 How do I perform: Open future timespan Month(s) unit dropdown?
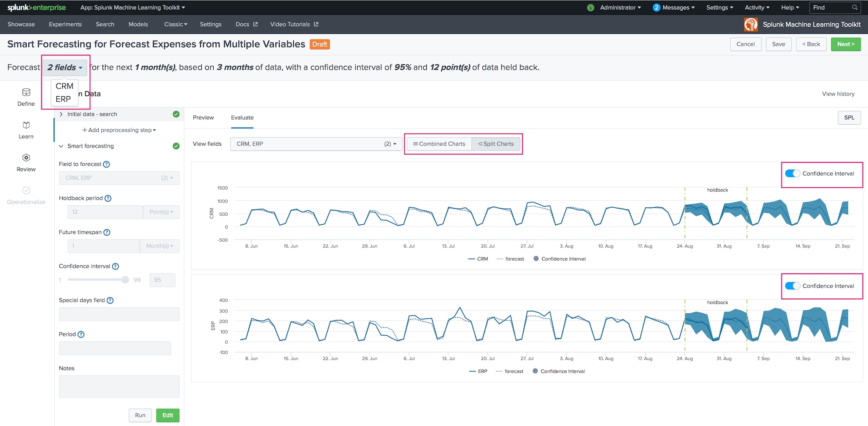click(159, 246)
